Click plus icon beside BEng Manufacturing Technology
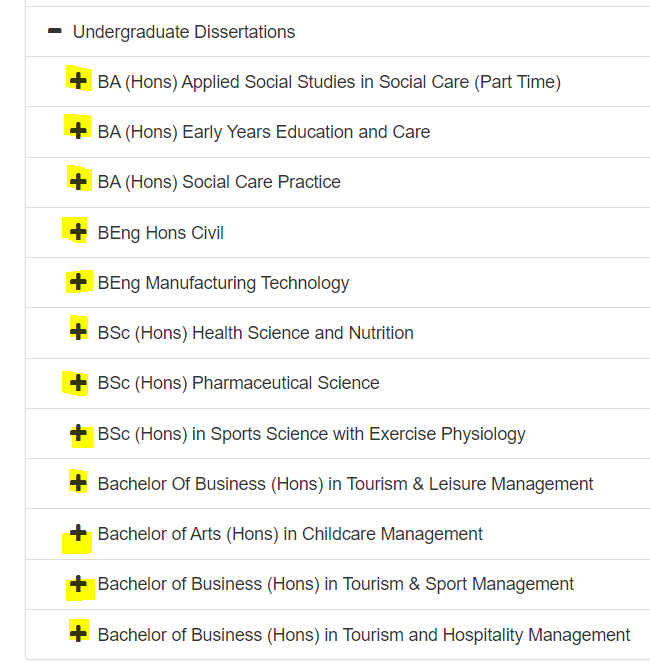Viewport: 650px width, 671px height. 78,282
